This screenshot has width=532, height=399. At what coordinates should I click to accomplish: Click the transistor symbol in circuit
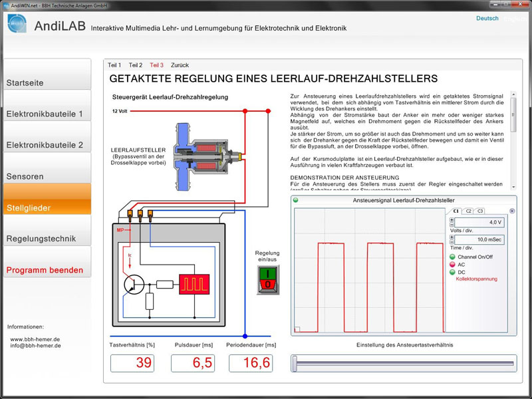pyautogui.click(x=134, y=285)
